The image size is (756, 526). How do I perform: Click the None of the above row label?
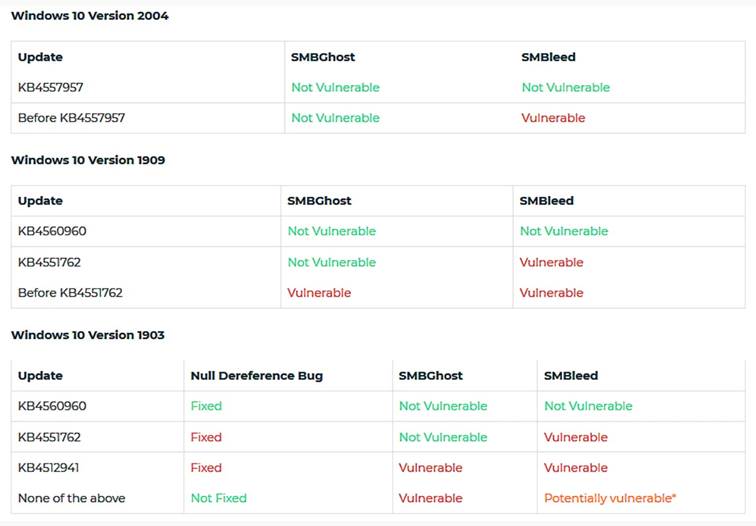click(71, 498)
